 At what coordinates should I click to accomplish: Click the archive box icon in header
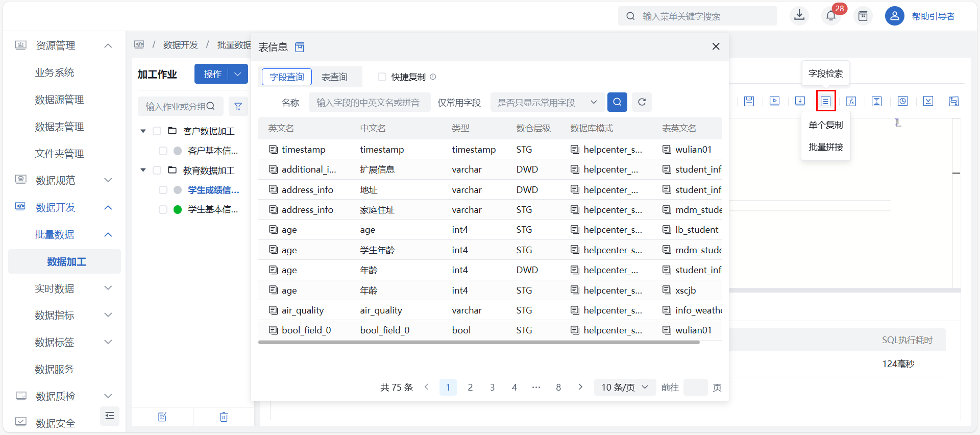pos(863,16)
